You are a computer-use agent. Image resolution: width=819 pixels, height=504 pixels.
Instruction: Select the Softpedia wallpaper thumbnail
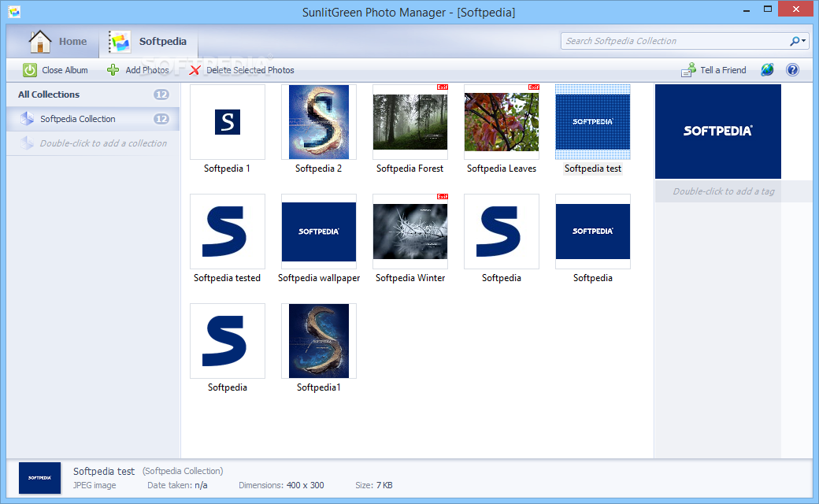pos(319,232)
